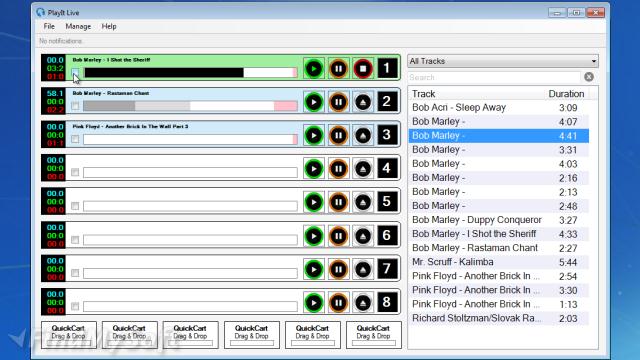The image size is (640, 360).
Task: Click the pause icon on player 4
Action: coord(338,169)
